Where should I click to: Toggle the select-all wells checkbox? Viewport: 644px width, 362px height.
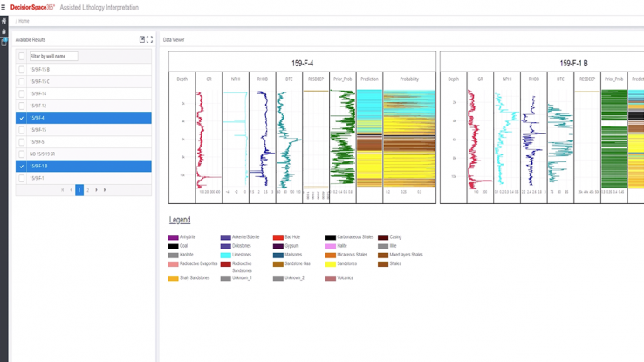22,57
